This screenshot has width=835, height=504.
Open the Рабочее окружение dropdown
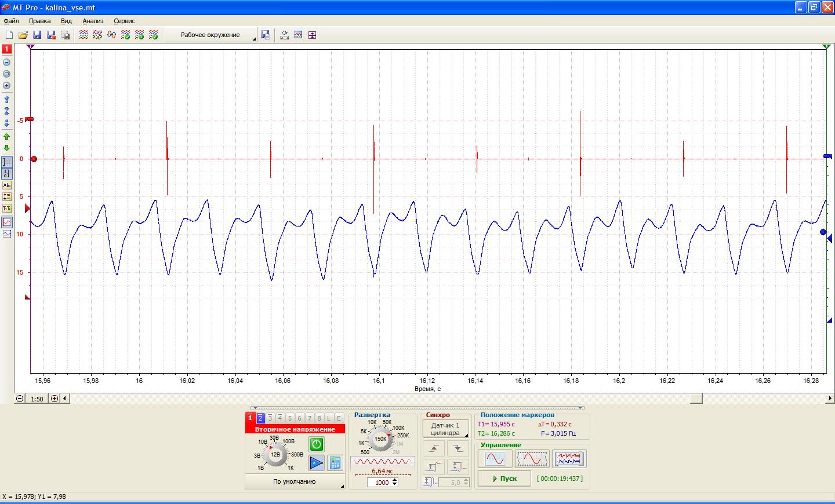(210, 35)
